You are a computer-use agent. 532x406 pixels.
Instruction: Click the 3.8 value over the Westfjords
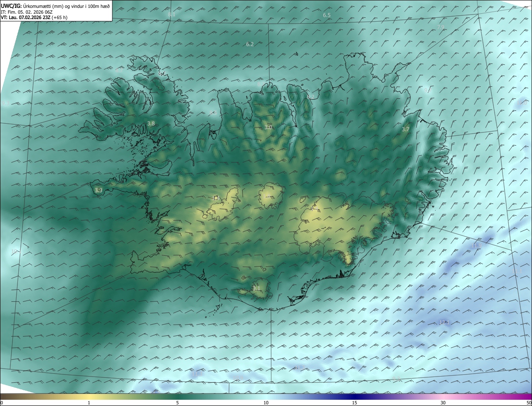pos(151,123)
